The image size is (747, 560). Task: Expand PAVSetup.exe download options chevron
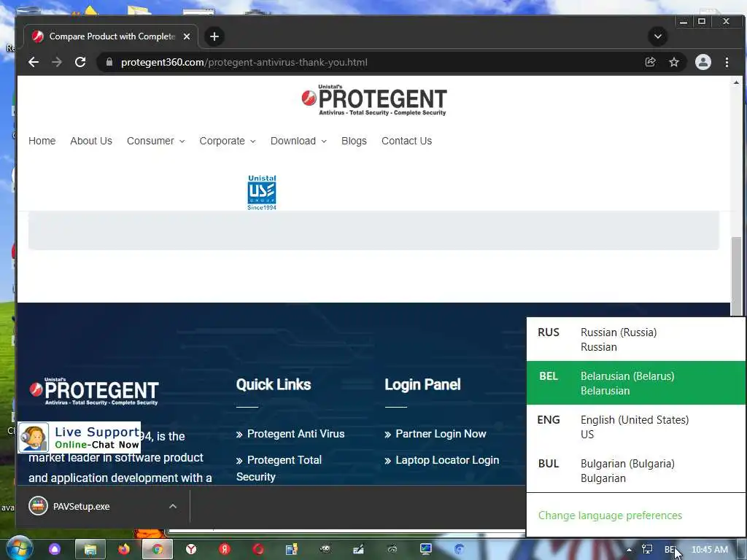click(x=173, y=506)
